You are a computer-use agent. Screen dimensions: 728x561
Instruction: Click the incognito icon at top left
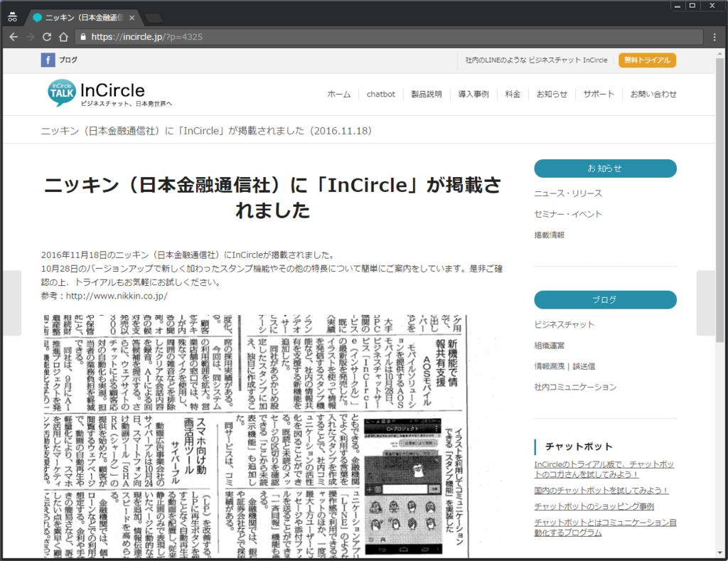13,17
